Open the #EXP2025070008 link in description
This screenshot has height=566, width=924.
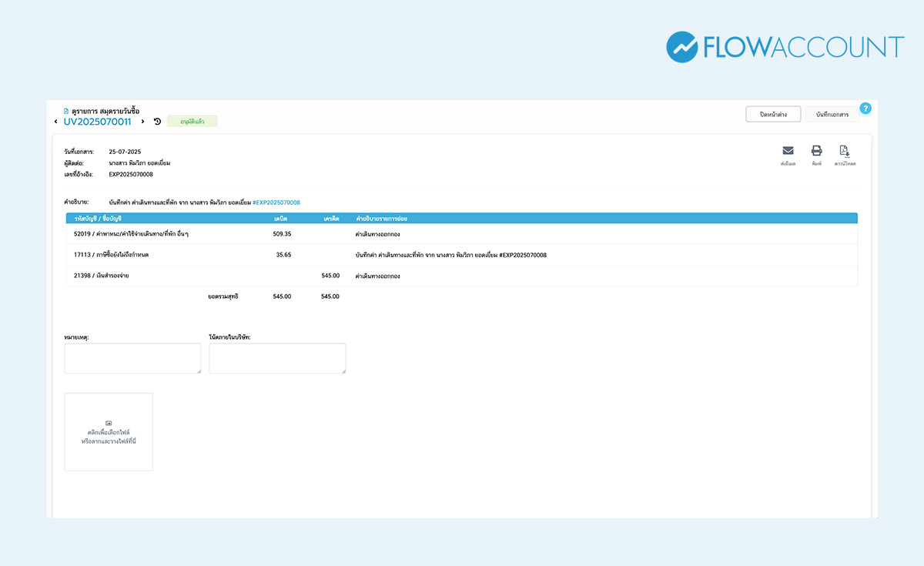coord(276,203)
